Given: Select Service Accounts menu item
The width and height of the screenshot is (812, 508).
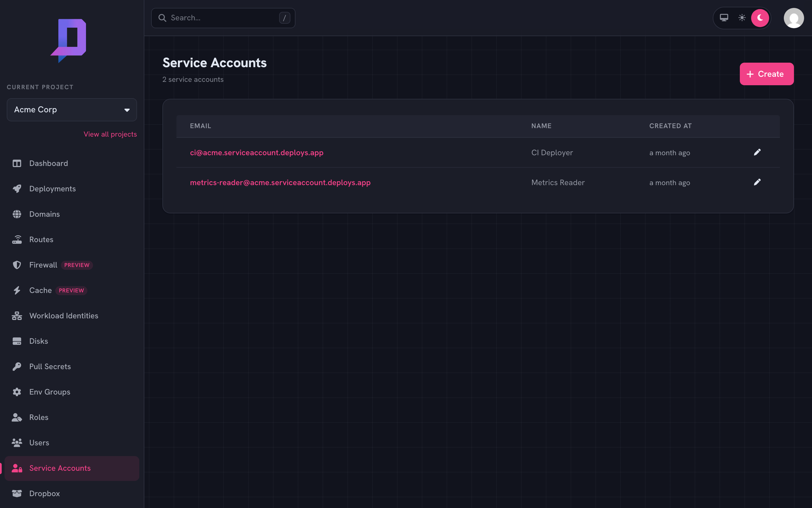Looking at the screenshot, I should [x=72, y=468].
